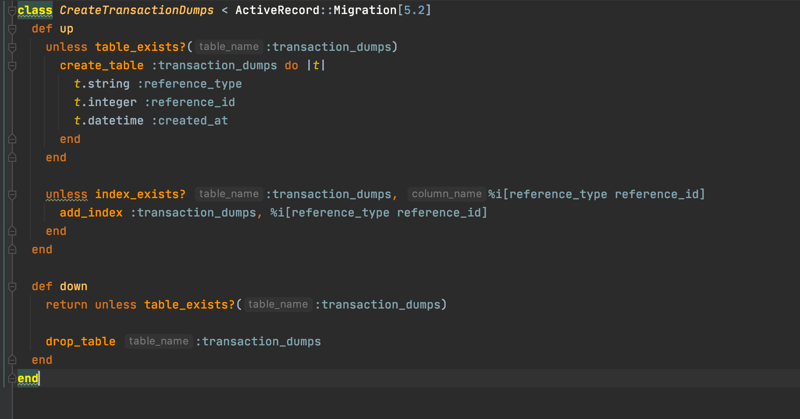
Task: Click the Migration constant
Action: point(365,10)
